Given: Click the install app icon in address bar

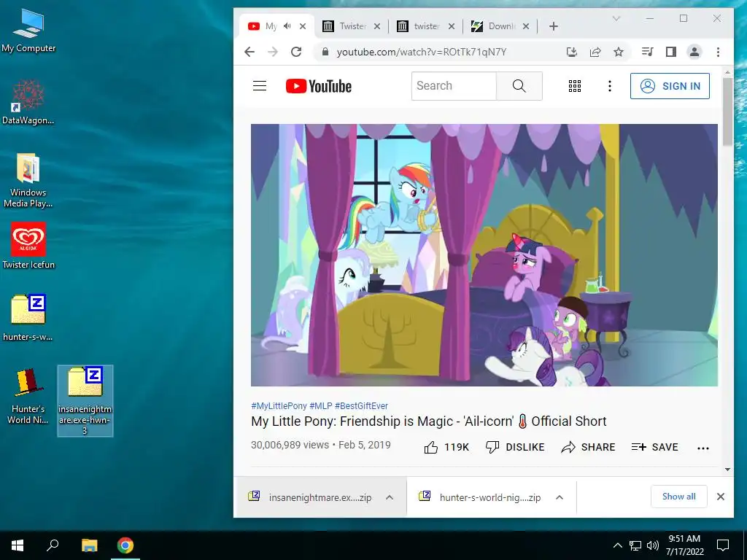Looking at the screenshot, I should pyautogui.click(x=572, y=52).
